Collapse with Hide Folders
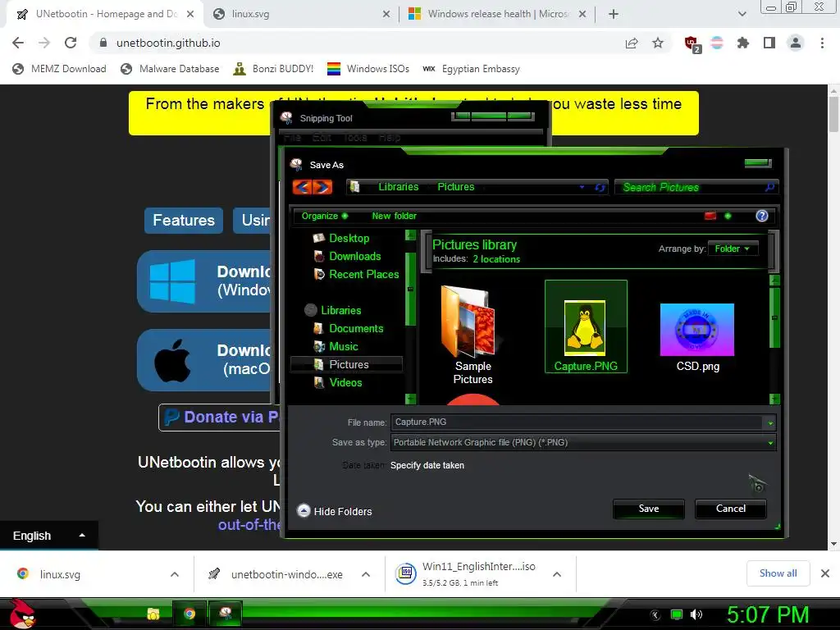840x630 pixels. pos(335,511)
